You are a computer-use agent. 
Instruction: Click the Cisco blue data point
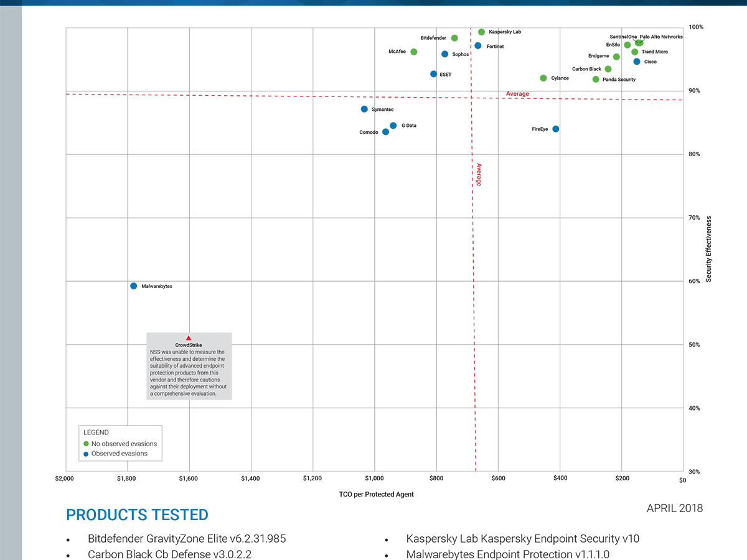tap(636, 62)
